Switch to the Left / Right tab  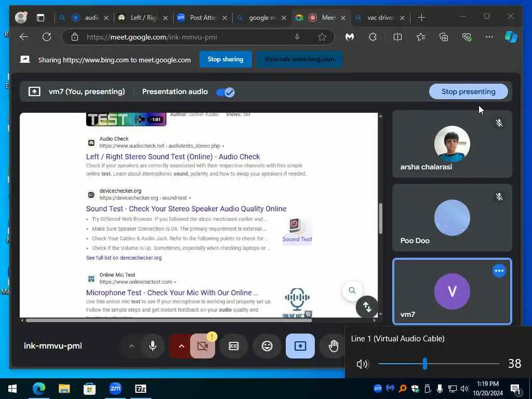(x=143, y=18)
